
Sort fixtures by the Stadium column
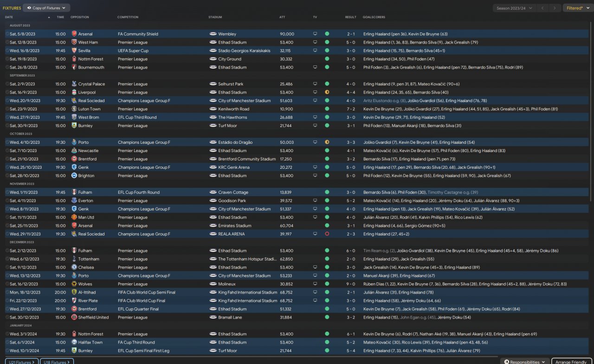(215, 17)
